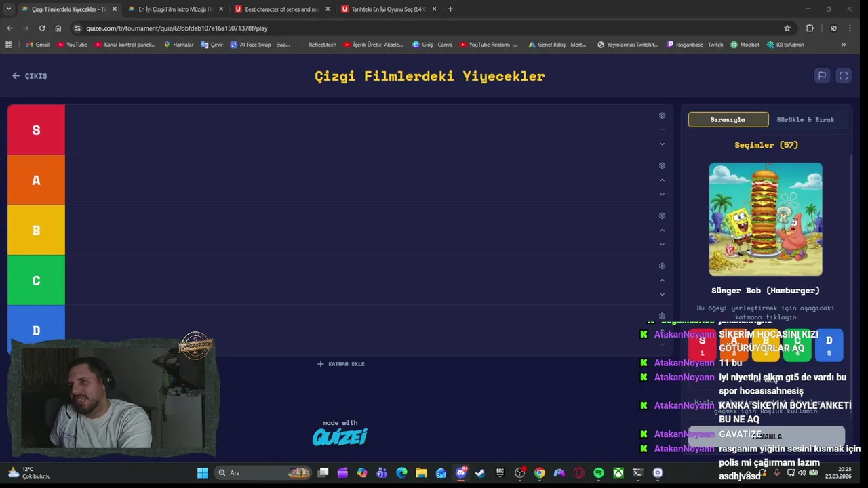
Task: Open File Explorer from taskbar
Action: tap(421, 472)
